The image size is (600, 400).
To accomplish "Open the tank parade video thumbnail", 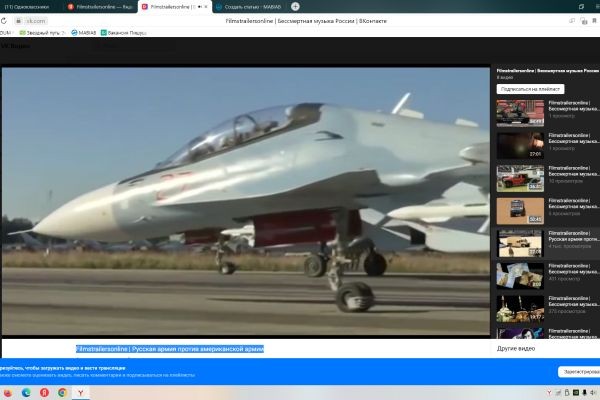I will (520, 113).
